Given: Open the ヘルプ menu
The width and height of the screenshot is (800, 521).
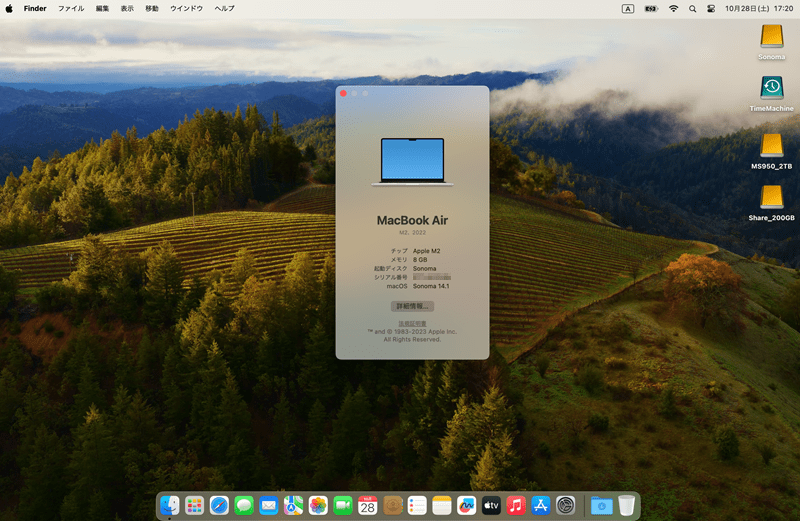Looking at the screenshot, I should 224,9.
